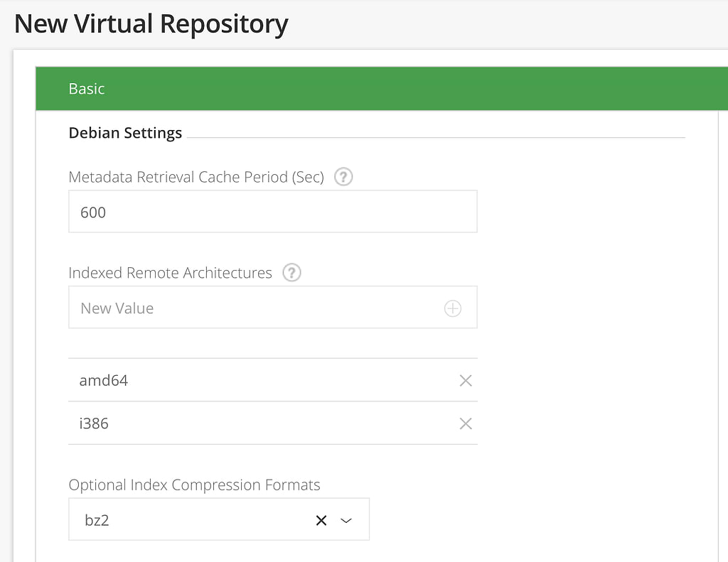Click the Metadata Retrieval Cache Period input

pyautogui.click(x=272, y=211)
